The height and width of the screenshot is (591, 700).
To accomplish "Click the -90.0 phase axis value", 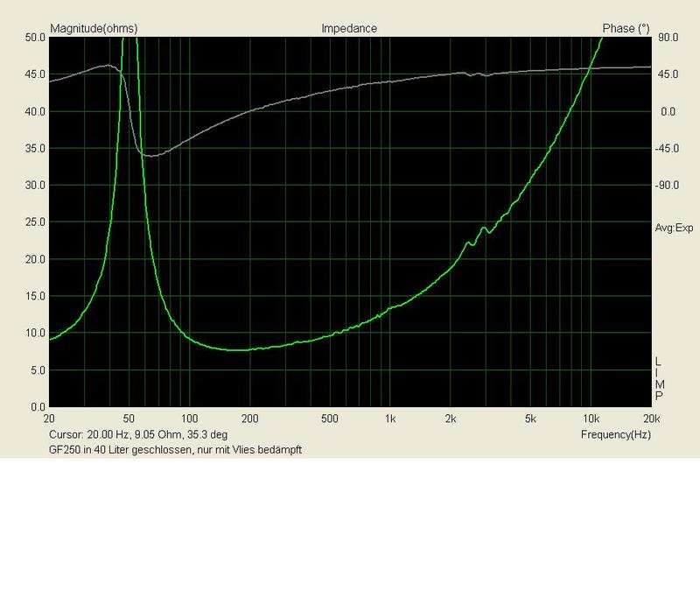I will [667, 185].
